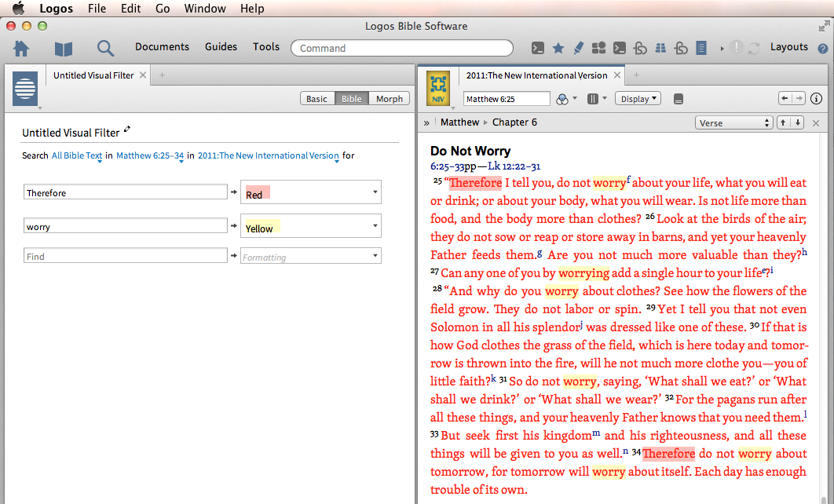Viewport: 834px width, 504px height.
Task: Click the knot icon left of stacked blocks
Action: click(640, 48)
